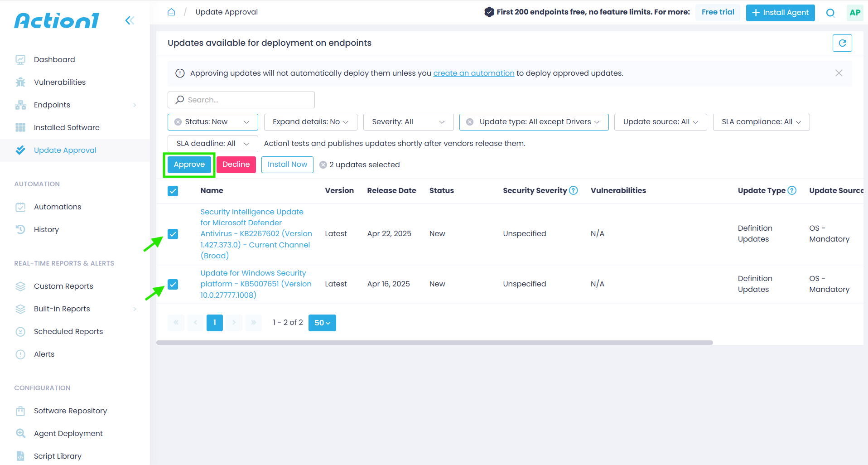Viewport: 868px width, 465px height.
Task: Click the Free trial button
Action: point(718,13)
